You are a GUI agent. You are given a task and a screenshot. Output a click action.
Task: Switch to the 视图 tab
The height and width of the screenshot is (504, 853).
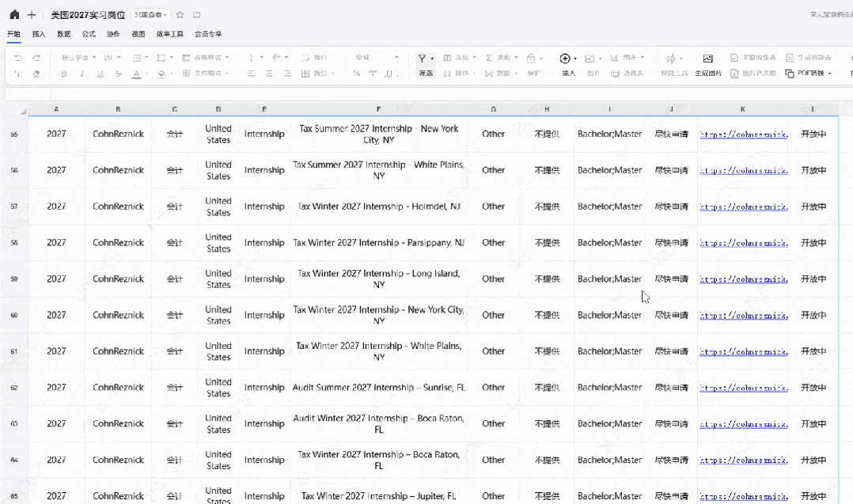click(138, 34)
